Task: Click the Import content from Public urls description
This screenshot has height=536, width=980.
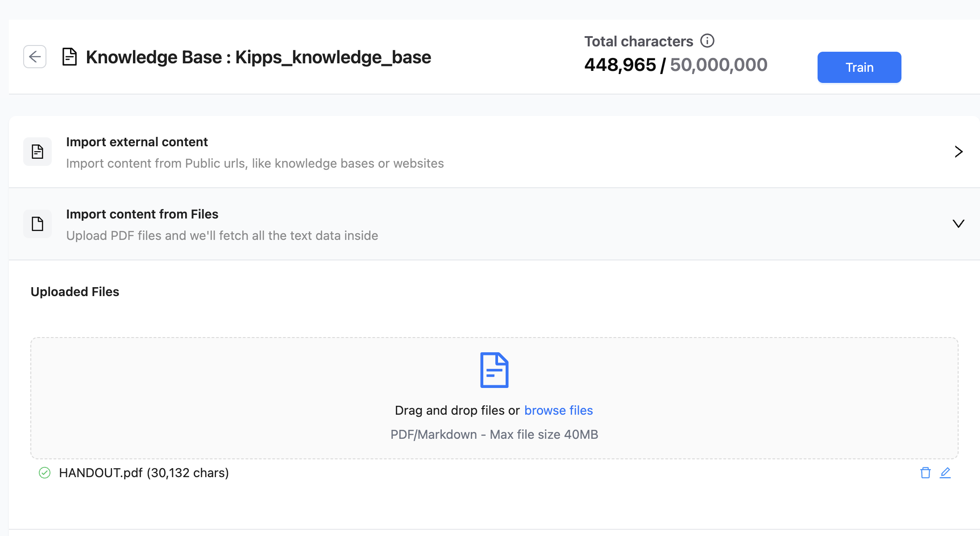Action: pyautogui.click(x=255, y=163)
